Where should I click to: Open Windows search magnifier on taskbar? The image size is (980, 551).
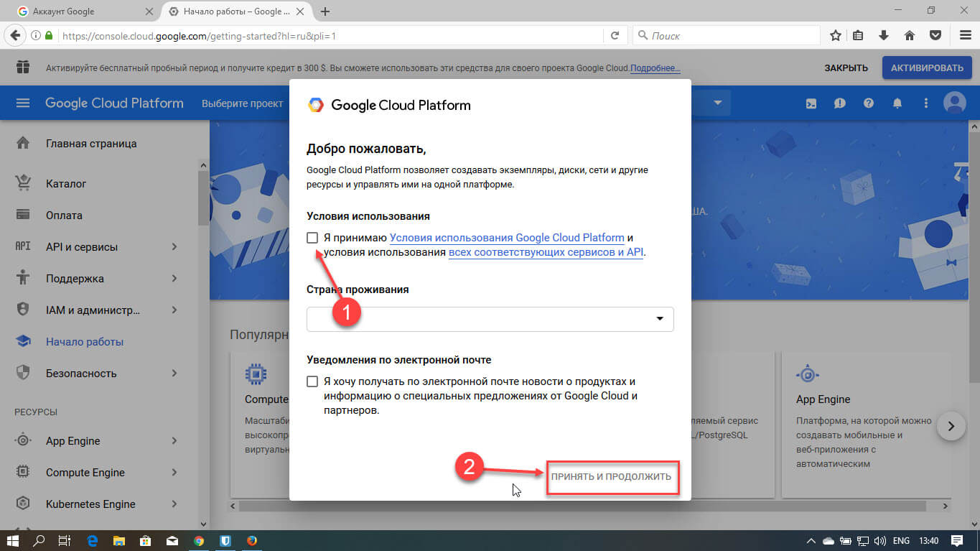tap(40, 540)
